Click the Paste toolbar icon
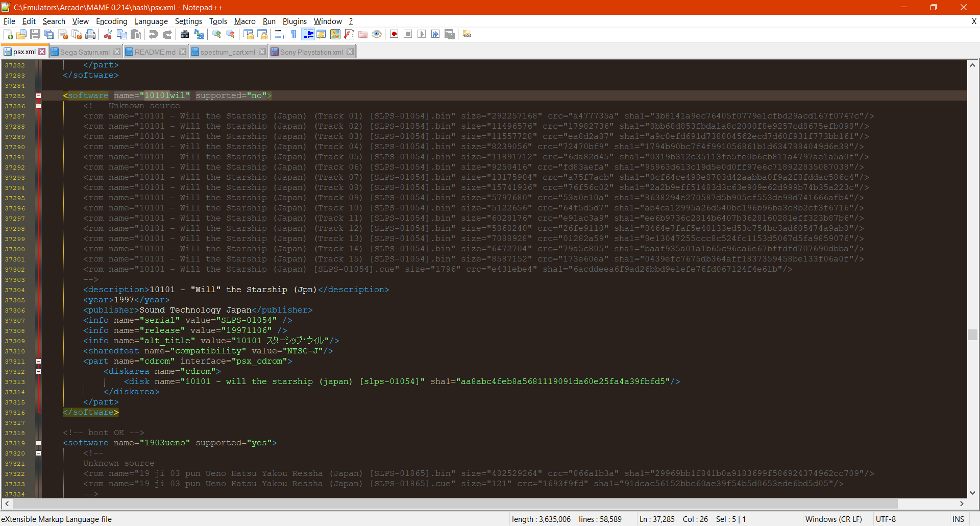The width and height of the screenshot is (980, 526). coord(136,34)
